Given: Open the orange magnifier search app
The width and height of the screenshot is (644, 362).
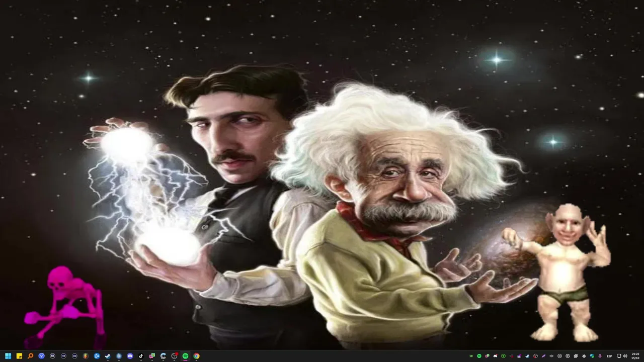Looking at the screenshot, I should click(30, 356).
